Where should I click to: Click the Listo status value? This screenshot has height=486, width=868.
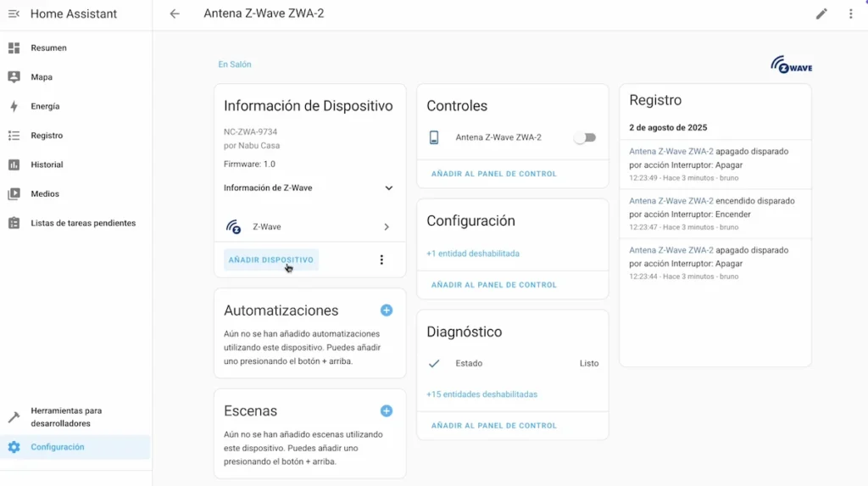point(589,364)
